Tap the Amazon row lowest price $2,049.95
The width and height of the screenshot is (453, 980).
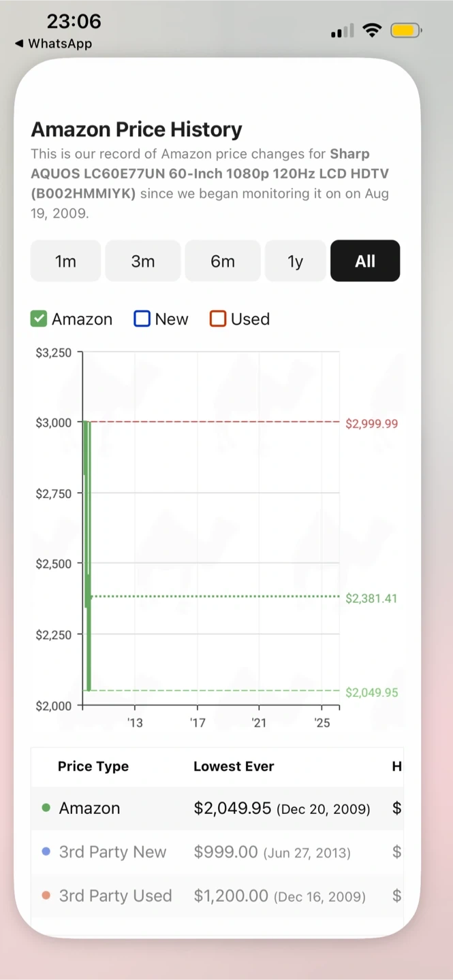click(232, 808)
